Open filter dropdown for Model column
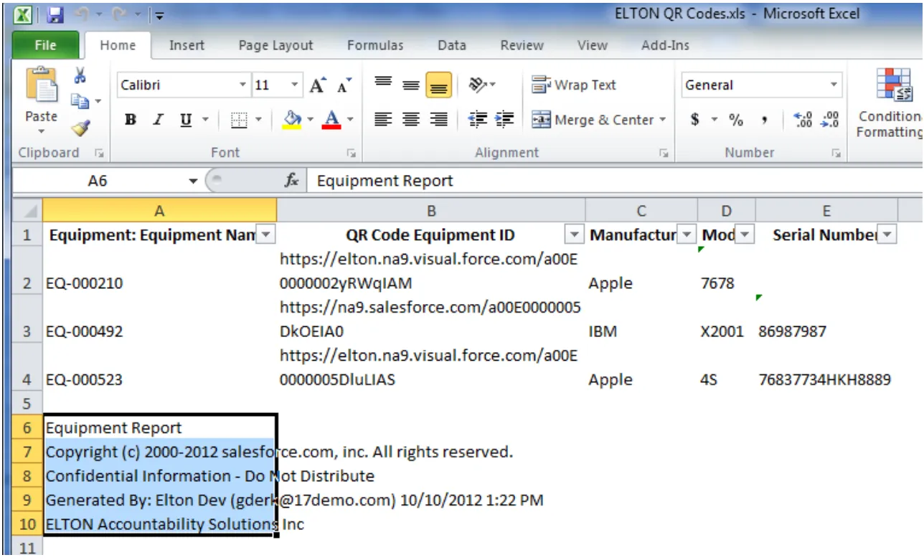This screenshot has width=924, height=560. [745, 235]
